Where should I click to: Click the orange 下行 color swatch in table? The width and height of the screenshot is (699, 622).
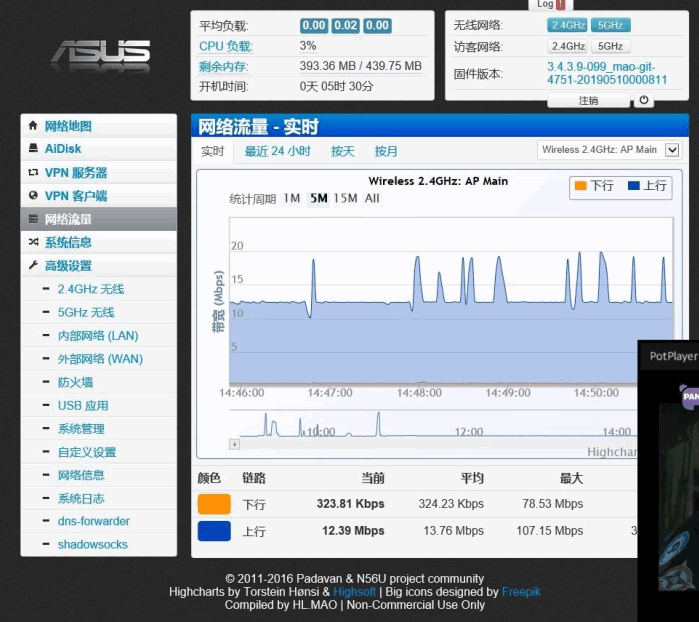(214, 504)
